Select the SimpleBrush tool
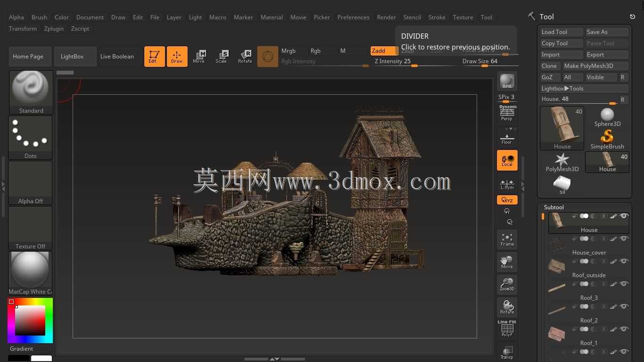 coord(607,140)
